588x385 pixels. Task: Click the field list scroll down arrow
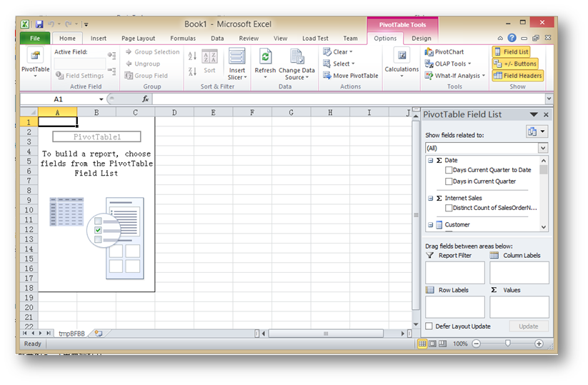544,227
